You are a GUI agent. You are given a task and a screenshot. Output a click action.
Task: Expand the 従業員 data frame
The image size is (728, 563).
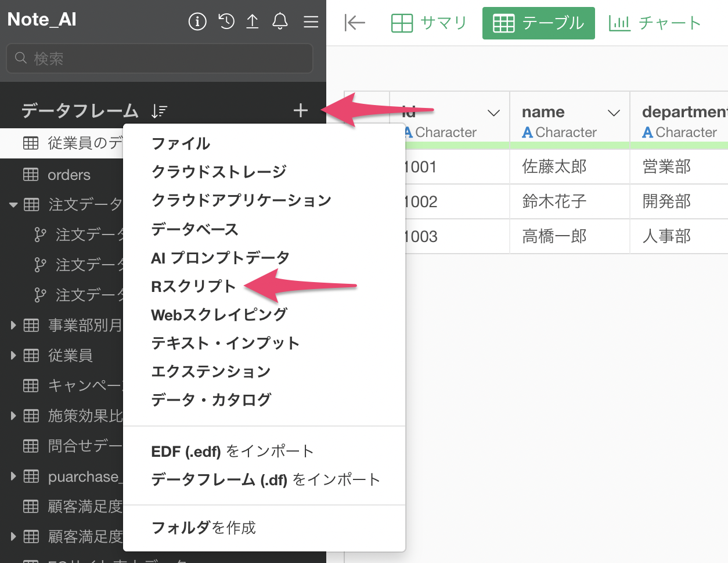click(13, 356)
